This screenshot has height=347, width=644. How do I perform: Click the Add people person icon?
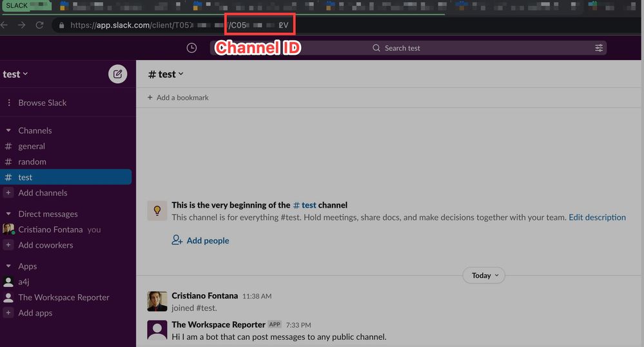coord(177,240)
